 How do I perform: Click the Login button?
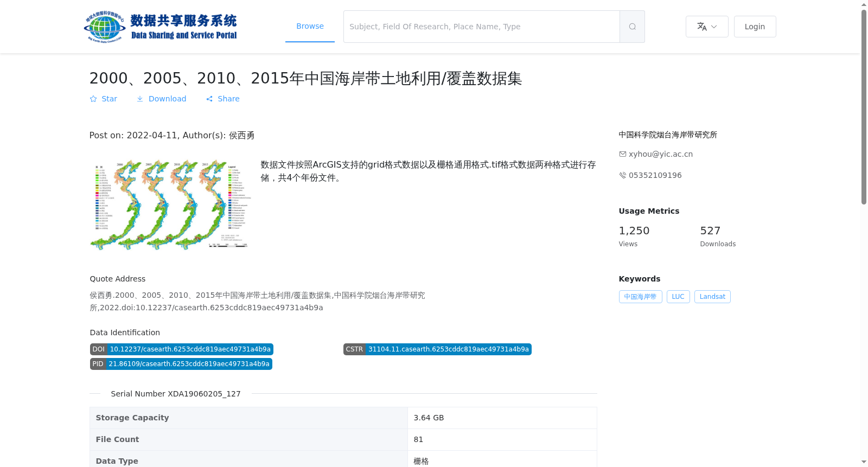pyautogui.click(x=755, y=27)
